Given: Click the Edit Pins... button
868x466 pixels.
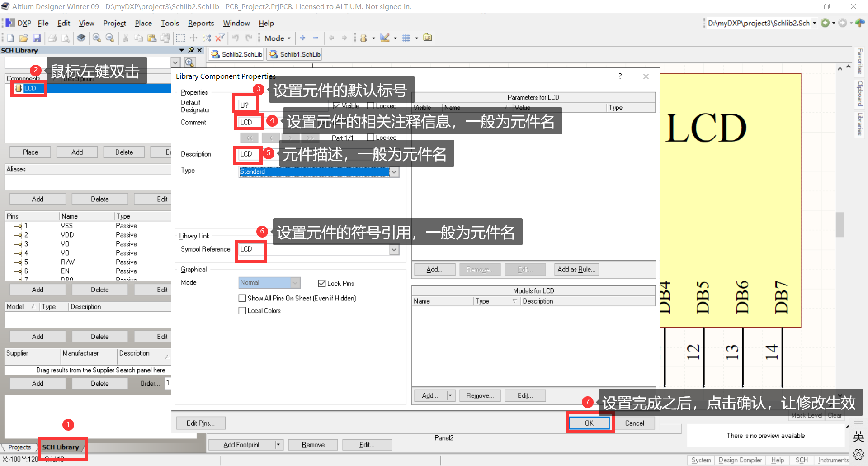Looking at the screenshot, I should click(201, 423).
